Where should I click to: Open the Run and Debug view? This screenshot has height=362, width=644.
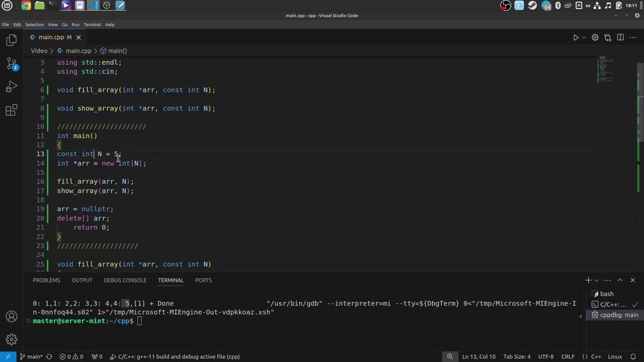click(11, 87)
